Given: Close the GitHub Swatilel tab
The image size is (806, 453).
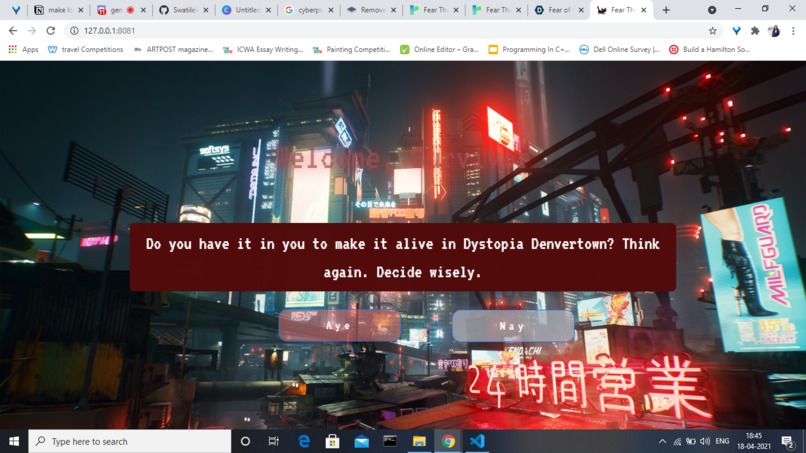Looking at the screenshot, I should tap(206, 10).
